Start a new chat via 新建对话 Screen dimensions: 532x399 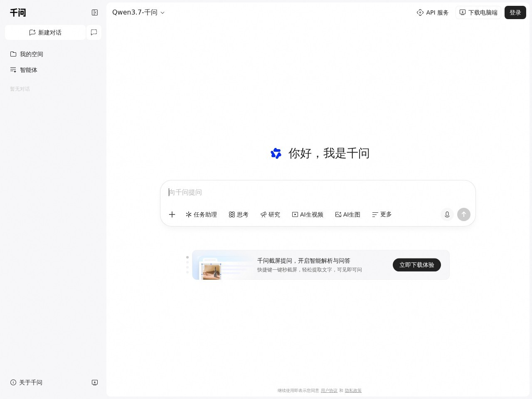[x=45, y=32]
